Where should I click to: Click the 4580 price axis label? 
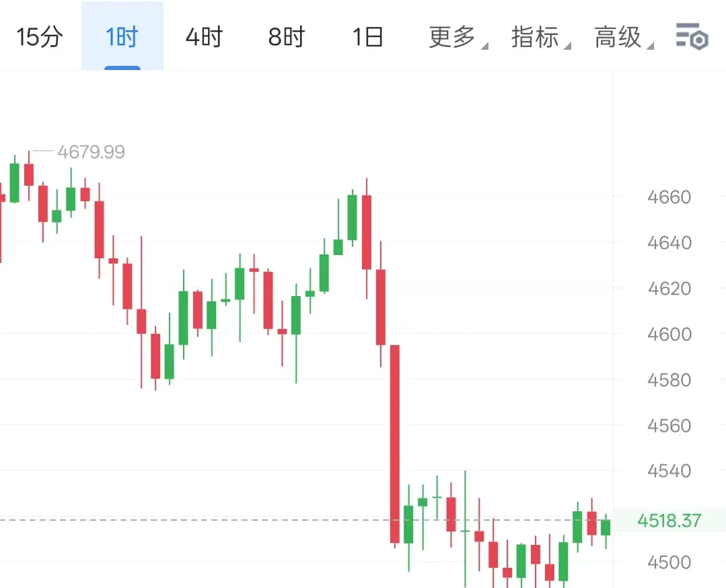[669, 380]
